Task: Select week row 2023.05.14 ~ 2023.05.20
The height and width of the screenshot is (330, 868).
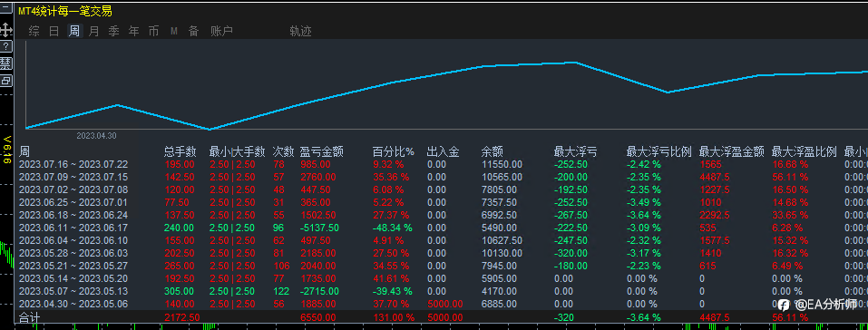Action: click(x=441, y=278)
